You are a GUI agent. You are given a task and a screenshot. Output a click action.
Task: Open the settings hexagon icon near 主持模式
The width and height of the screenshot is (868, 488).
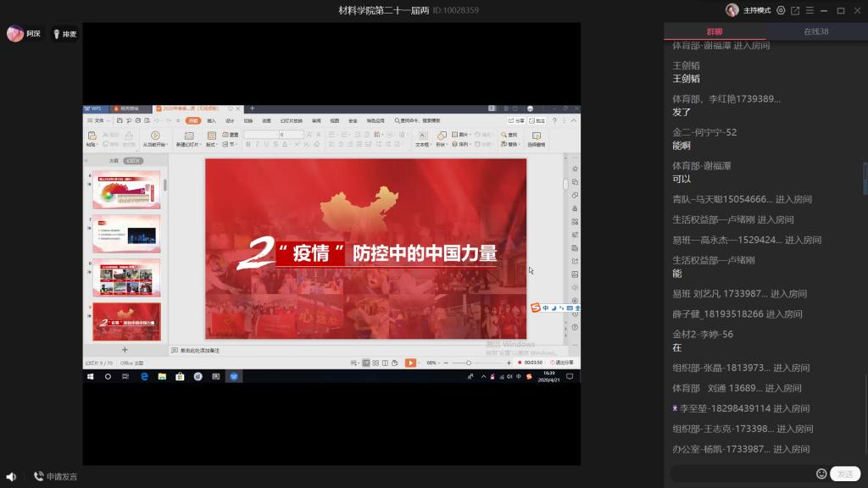(x=781, y=10)
